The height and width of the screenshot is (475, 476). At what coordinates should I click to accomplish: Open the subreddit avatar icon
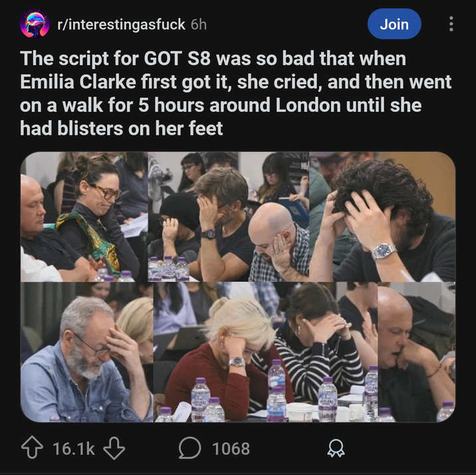pyautogui.click(x=35, y=25)
